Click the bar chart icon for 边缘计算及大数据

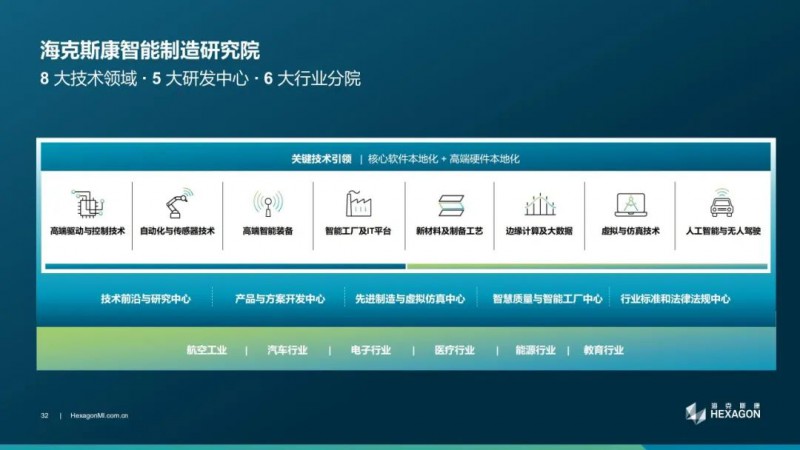point(540,204)
